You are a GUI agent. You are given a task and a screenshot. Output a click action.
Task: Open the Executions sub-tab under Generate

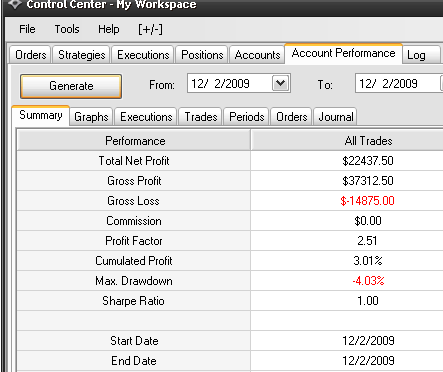click(146, 117)
